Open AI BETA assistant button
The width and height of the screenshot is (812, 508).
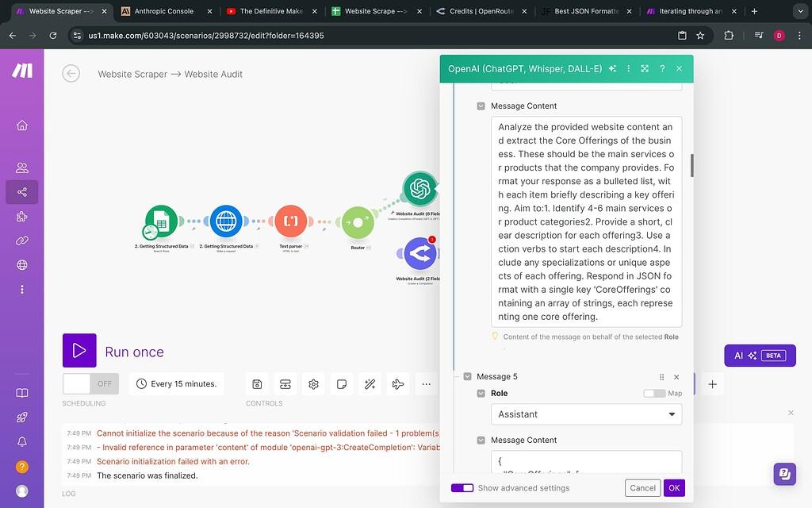click(x=760, y=356)
